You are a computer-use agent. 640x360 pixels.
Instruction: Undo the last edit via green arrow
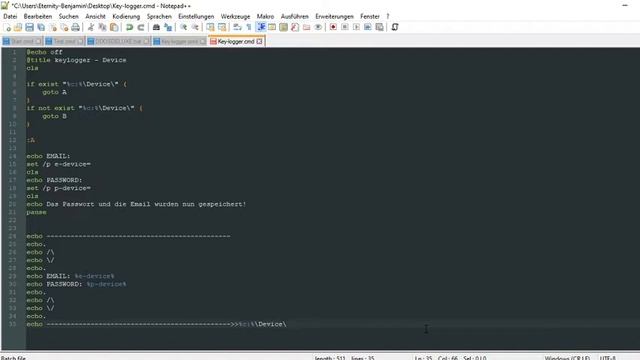[x=129, y=27]
